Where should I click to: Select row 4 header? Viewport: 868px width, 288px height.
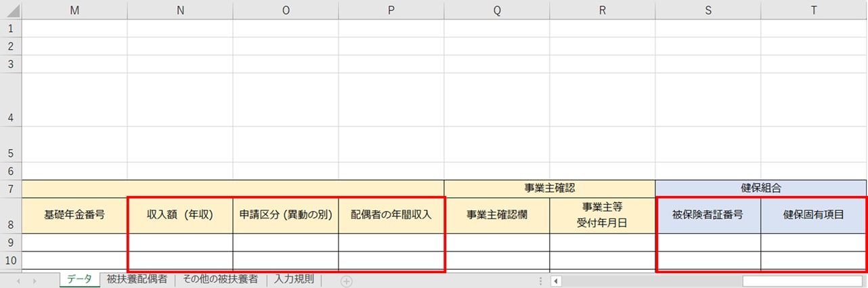11,99
